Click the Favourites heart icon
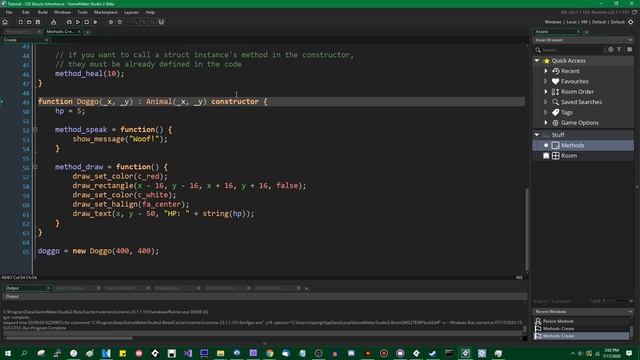 pos(556,81)
